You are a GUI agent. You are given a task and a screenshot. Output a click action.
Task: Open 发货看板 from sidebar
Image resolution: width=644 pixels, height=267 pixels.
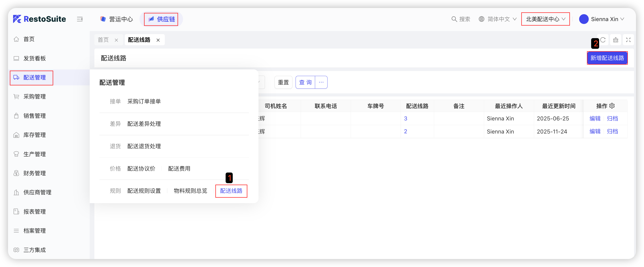[x=34, y=59]
